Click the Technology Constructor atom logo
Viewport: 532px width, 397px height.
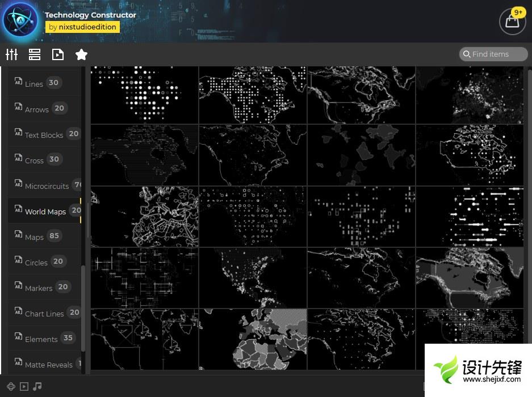tap(20, 20)
